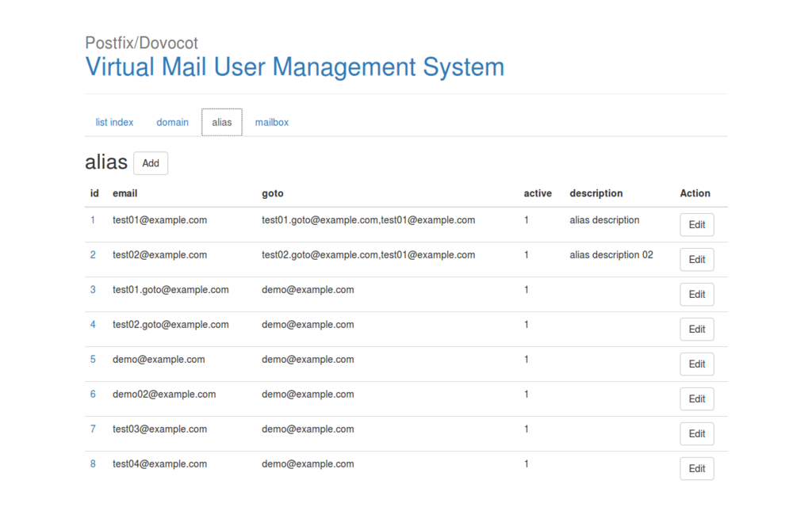Open alias id 6 link
Image resolution: width=812 pixels, height=511 pixels.
93,394
